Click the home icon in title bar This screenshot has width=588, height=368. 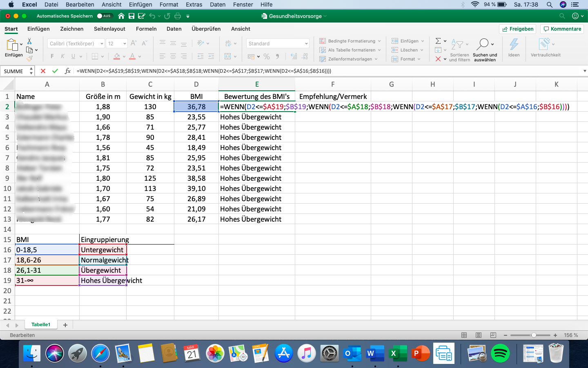tap(121, 16)
